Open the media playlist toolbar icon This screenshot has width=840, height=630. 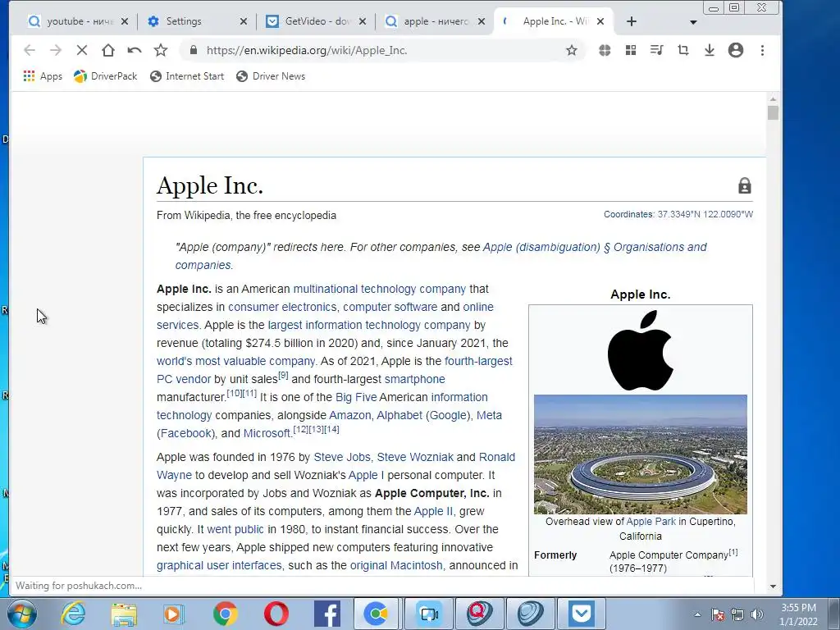pyautogui.click(x=657, y=50)
